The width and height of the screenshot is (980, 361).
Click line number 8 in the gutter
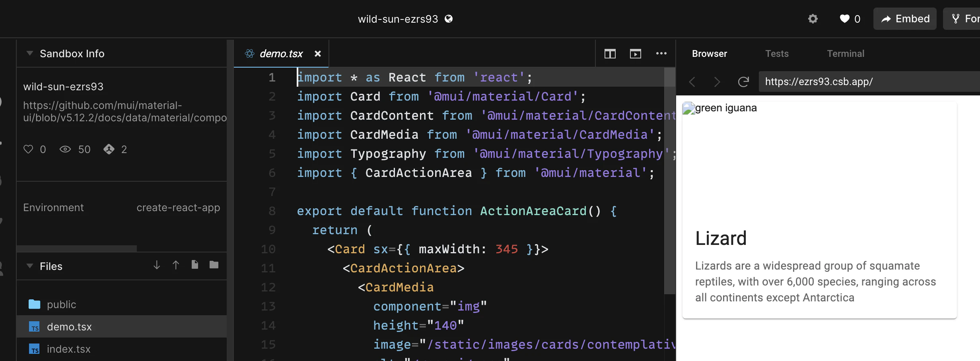point(272,211)
